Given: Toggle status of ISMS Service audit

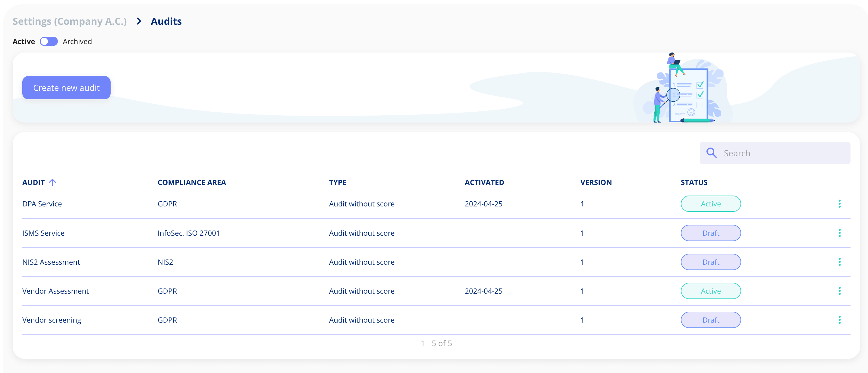Looking at the screenshot, I should [711, 233].
